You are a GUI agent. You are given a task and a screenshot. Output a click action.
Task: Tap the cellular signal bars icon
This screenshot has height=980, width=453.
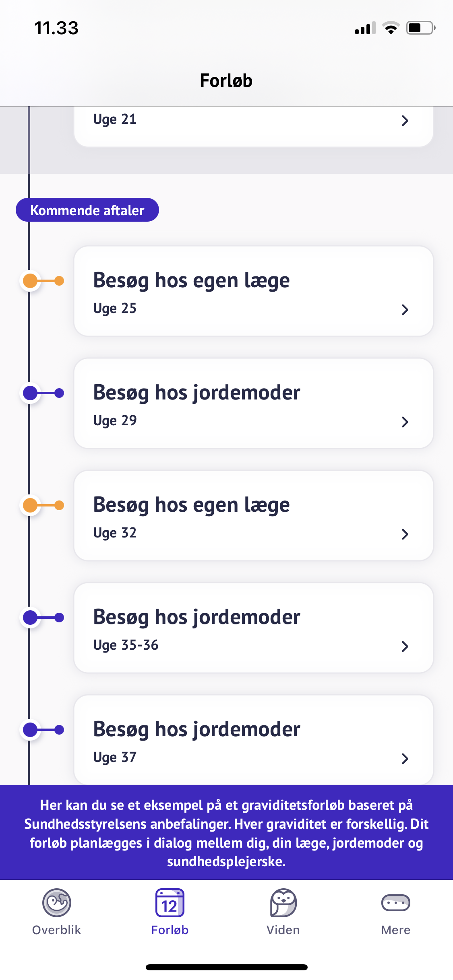coord(365,28)
